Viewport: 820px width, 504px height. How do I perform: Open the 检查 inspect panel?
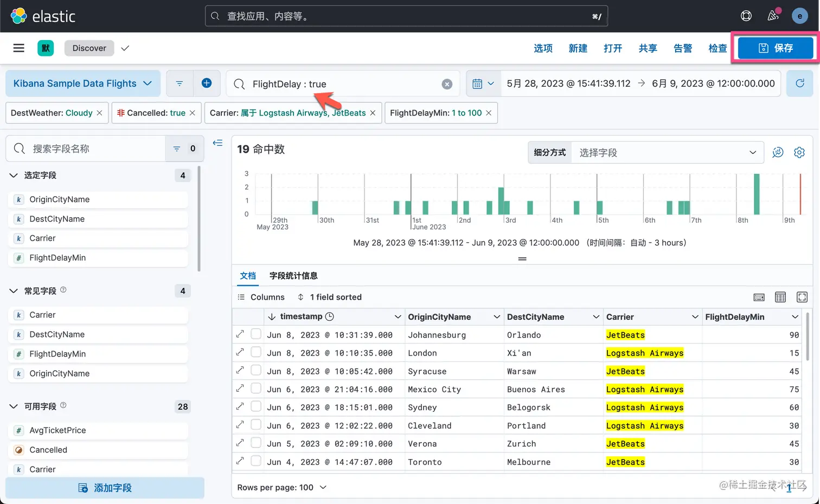pos(717,48)
